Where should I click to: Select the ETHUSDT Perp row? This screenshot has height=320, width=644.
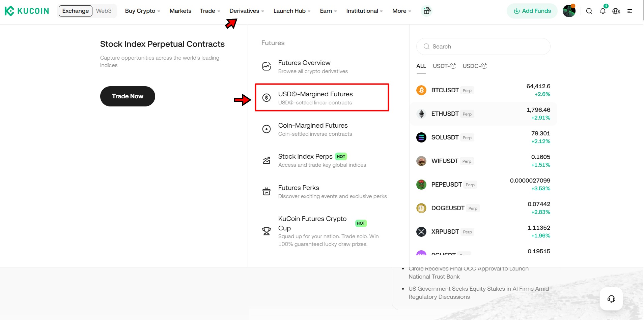483,114
